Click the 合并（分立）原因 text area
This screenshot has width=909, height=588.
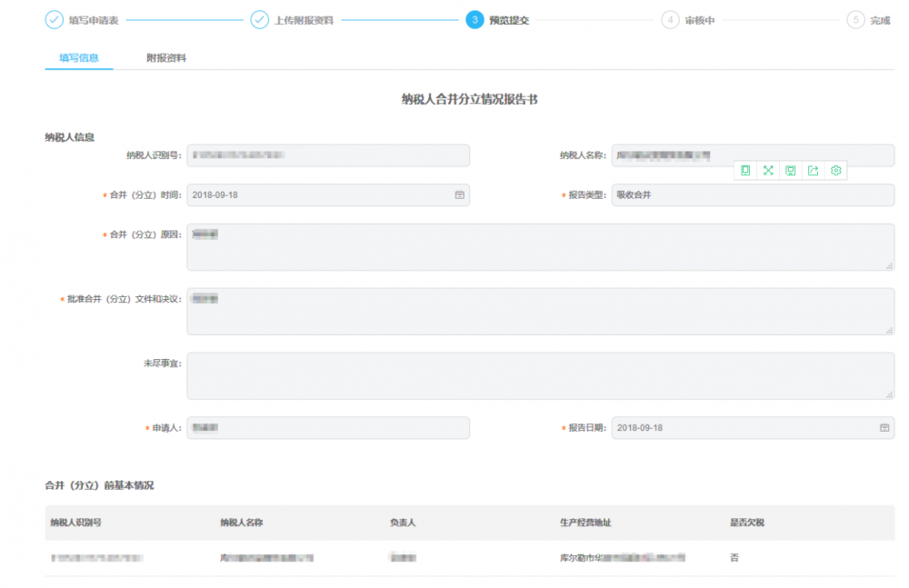click(540, 247)
